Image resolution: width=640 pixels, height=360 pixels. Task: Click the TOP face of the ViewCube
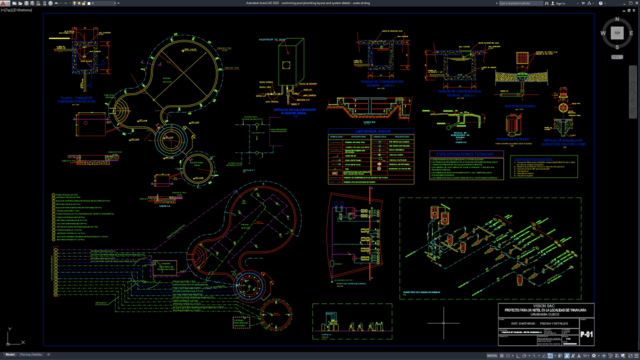coord(617,33)
